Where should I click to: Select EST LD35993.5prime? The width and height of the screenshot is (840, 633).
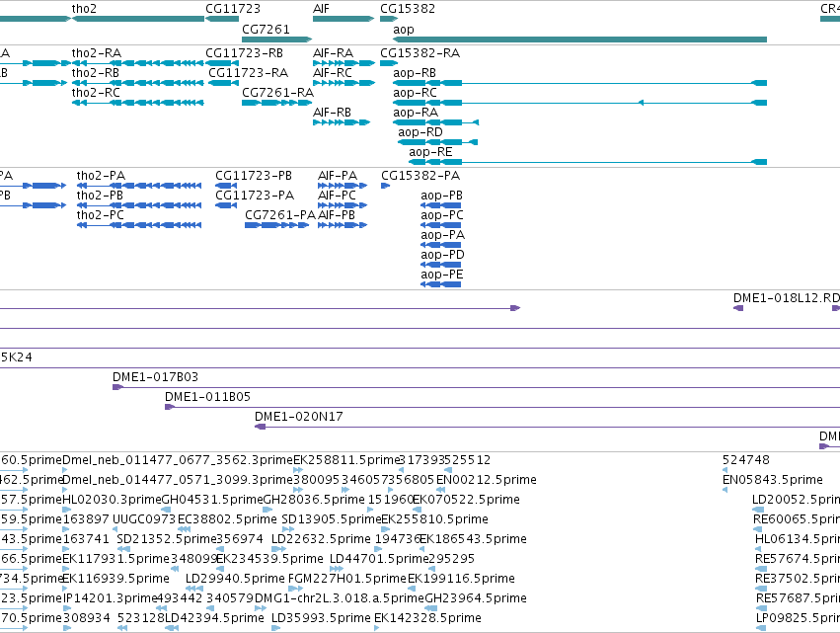(x=321, y=618)
